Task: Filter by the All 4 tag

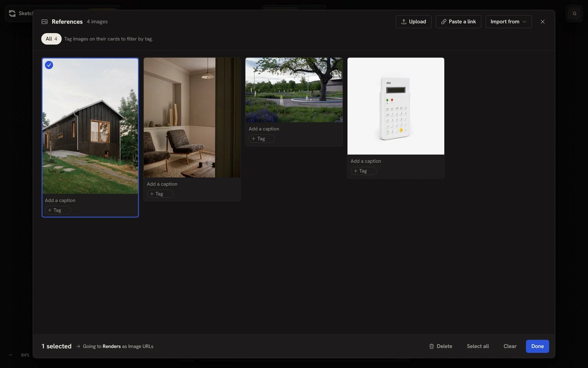Action: [51, 39]
